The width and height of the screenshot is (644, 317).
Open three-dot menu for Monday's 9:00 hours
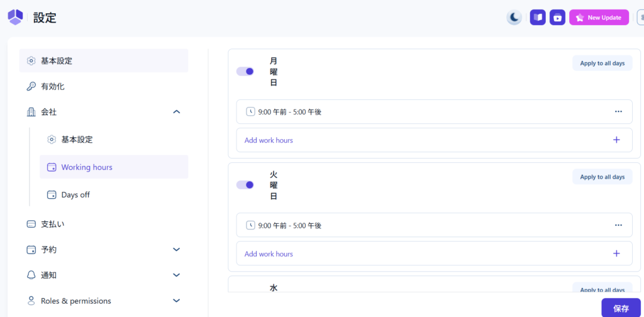pyautogui.click(x=618, y=112)
